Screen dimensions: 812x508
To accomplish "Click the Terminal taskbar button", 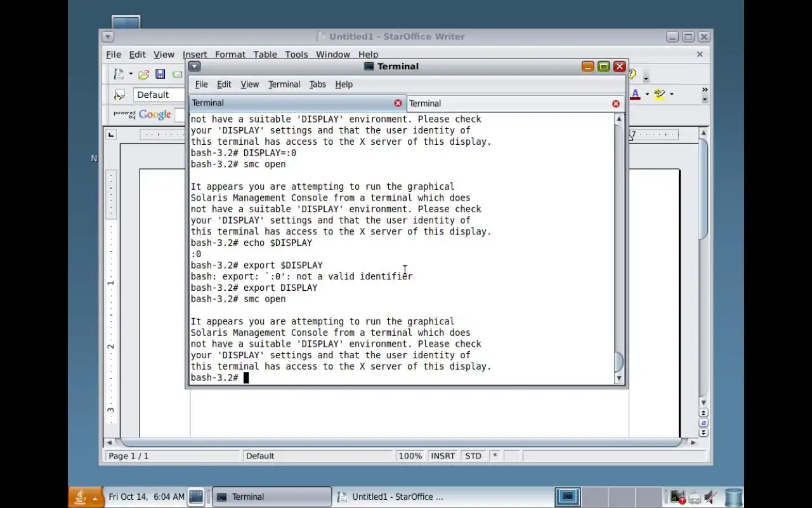I will tap(272, 497).
